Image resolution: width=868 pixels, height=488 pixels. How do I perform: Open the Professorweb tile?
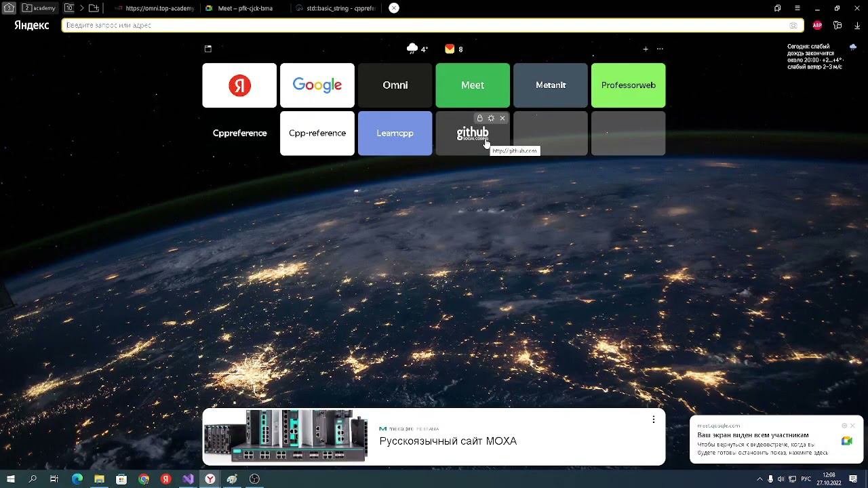point(629,85)
